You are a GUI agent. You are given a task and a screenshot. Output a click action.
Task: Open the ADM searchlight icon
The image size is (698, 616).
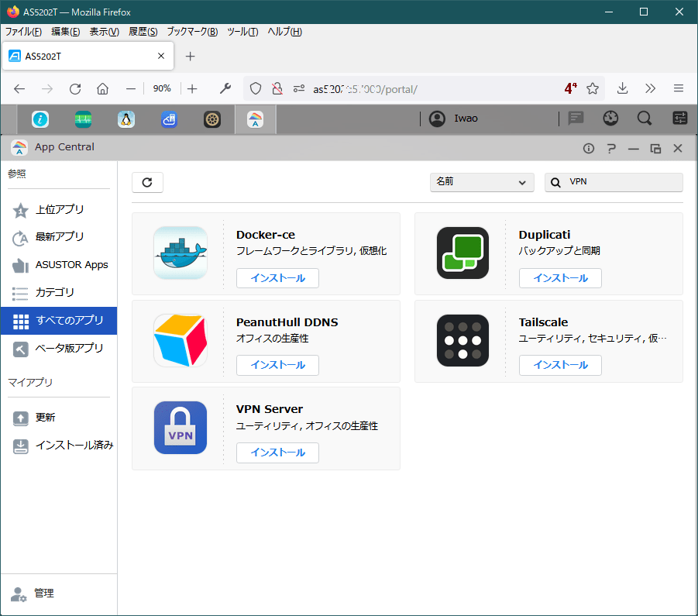point(645,119)
